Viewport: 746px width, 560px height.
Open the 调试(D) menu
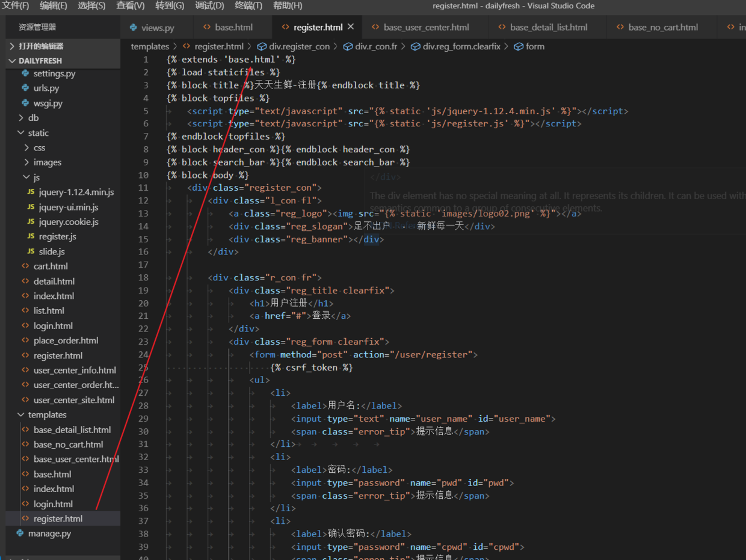pyautogui.click(x=209, y=5)
